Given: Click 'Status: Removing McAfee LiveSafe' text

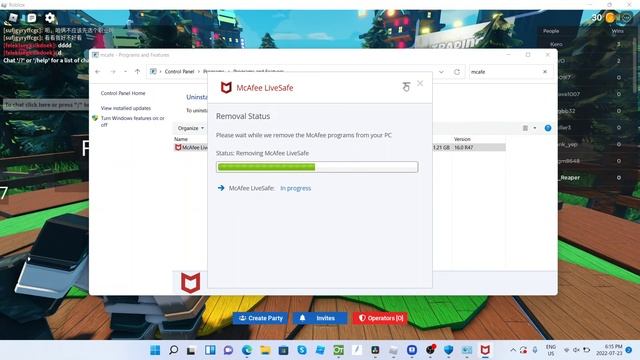Looking at the screenshot, I should coord(262,153).
